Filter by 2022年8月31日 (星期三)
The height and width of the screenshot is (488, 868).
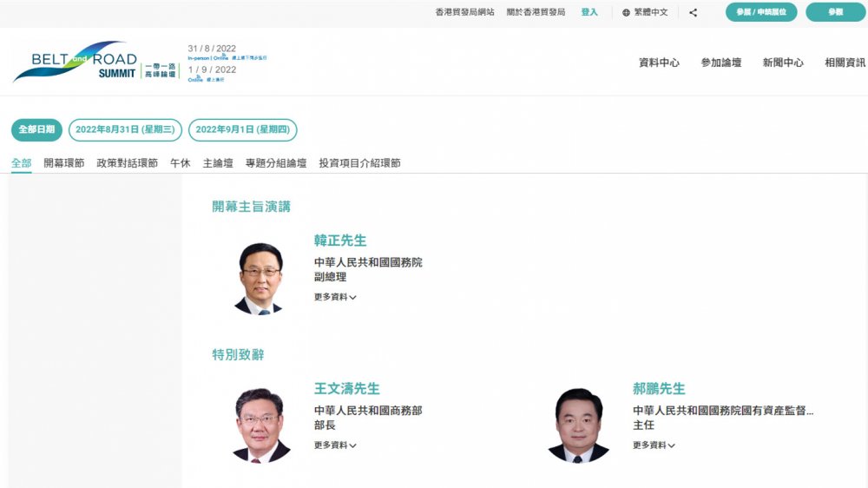pyautogui.click(x=125, y=130)
